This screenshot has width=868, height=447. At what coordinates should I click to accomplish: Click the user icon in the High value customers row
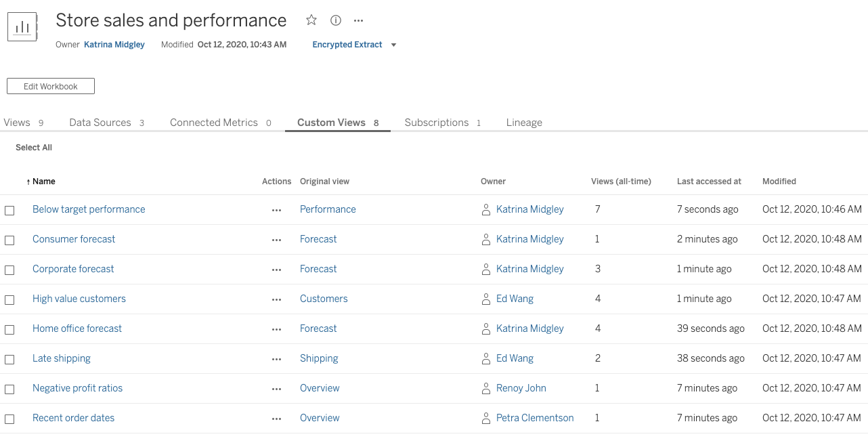(x=485, y=299)
